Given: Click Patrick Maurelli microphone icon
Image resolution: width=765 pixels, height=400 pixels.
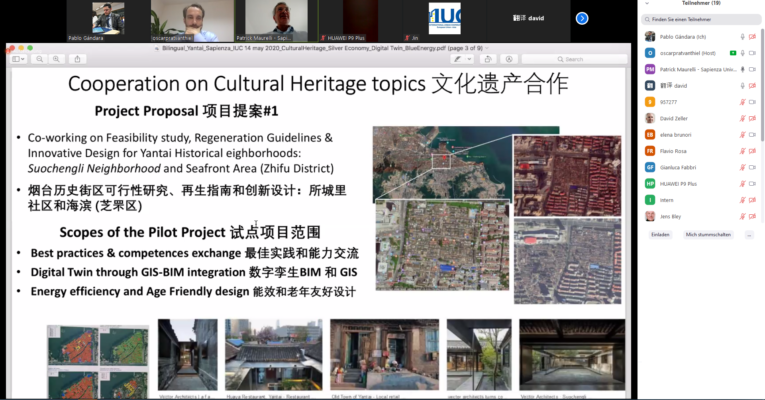Looking at the screenshot, I should click(x=743, y=69).
